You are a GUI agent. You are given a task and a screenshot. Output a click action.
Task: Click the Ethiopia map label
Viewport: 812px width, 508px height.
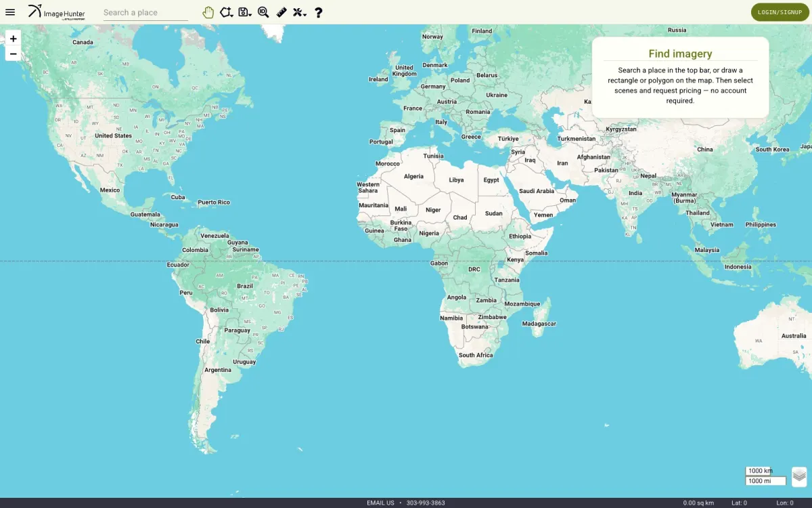pos(520,236)
